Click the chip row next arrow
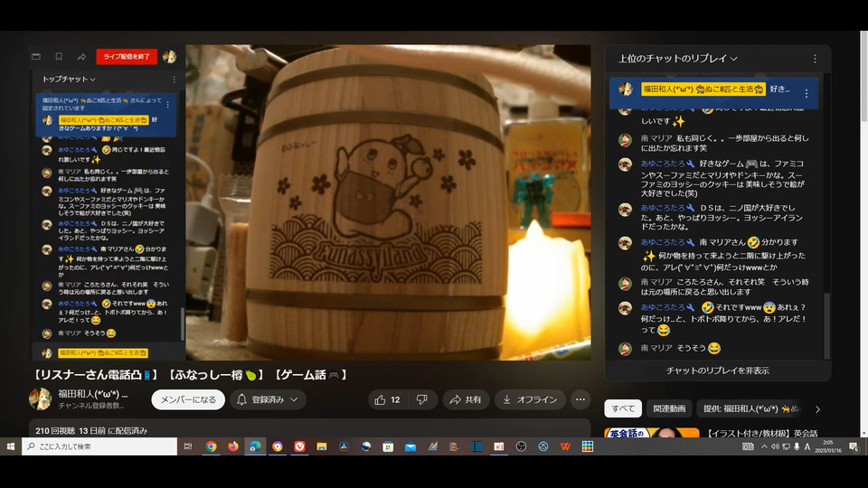The height and width of the screenshot is (488, 868). click(x=817, y=409)
